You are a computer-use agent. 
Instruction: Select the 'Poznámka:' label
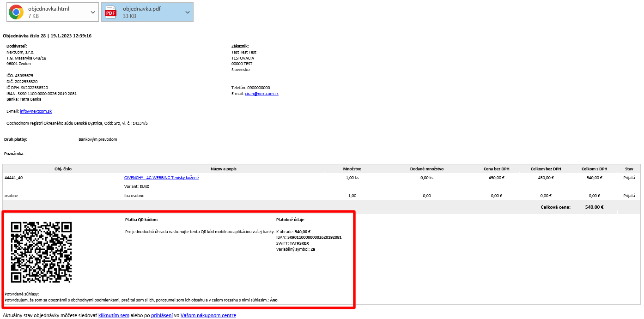(14, 153)
